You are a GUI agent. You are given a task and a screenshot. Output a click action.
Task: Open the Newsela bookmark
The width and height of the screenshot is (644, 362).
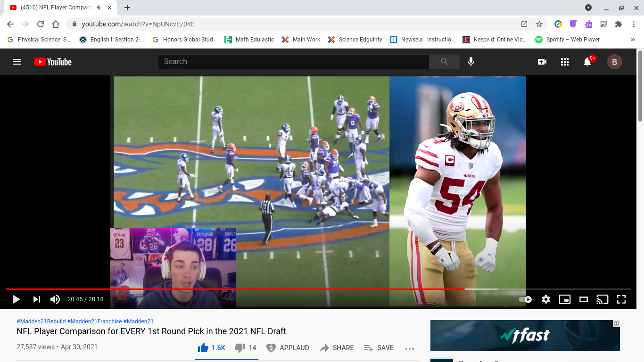coord(423,40)
